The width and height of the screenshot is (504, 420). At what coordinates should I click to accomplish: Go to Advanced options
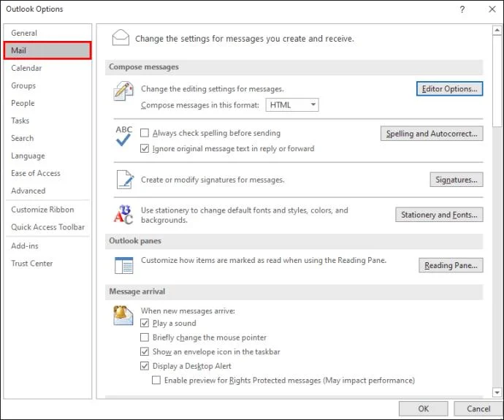pos(47,191)
